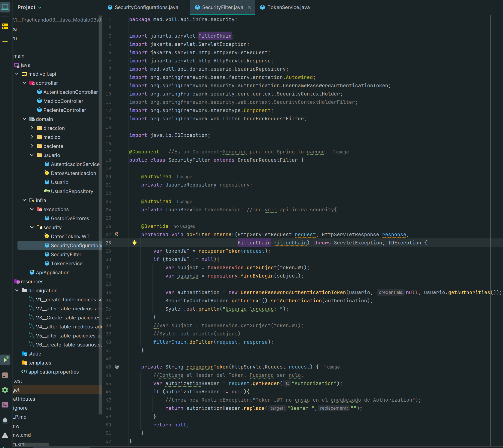The height and width of the screenshot is (448, 503).
Task: Collapse the controller package
Action: click(24, 83)
